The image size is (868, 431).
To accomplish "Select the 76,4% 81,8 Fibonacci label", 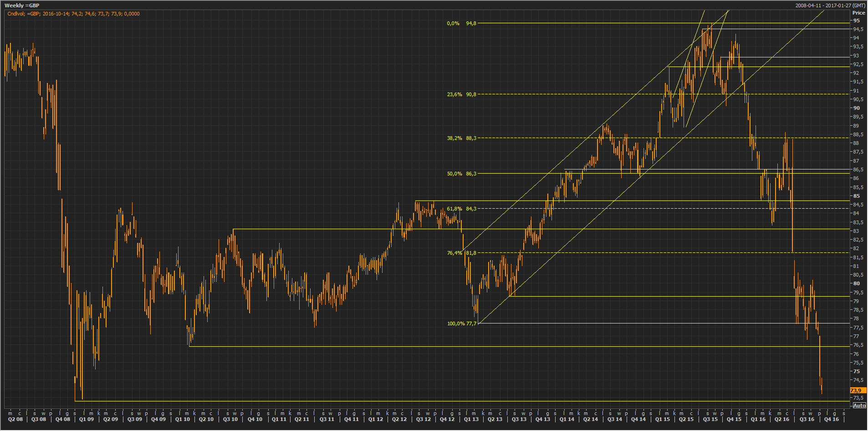I will coord(461,253).
